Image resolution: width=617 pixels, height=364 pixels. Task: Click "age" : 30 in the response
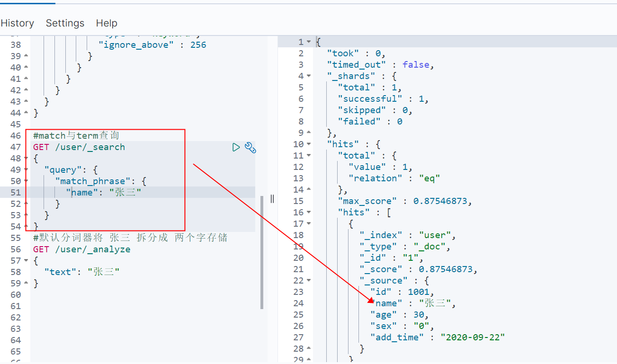click(x=400, y=315)
